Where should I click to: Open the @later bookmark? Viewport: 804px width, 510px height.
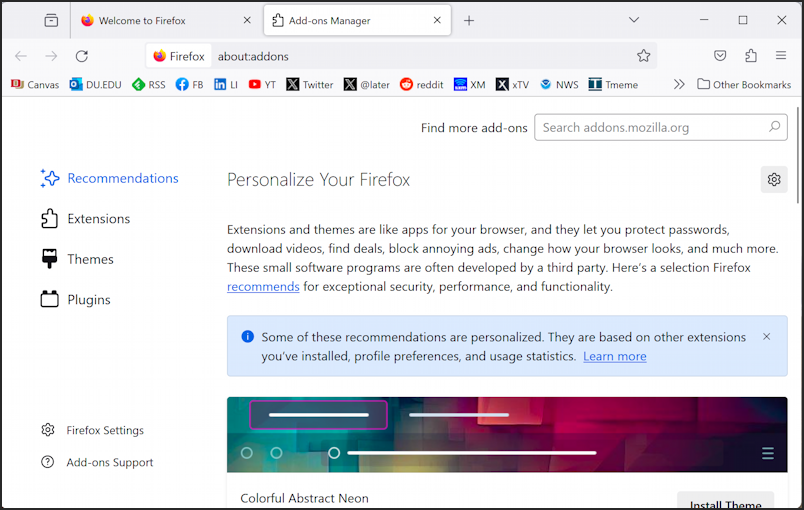tap(367, 85)
